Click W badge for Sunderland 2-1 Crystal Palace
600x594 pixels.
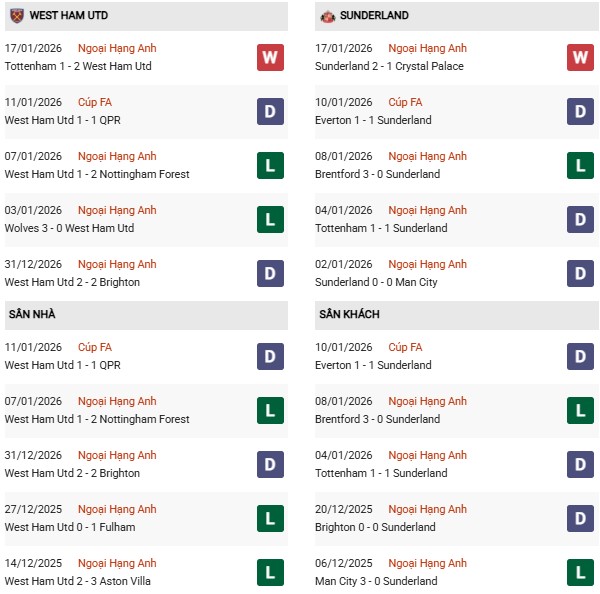click(580, 57)
